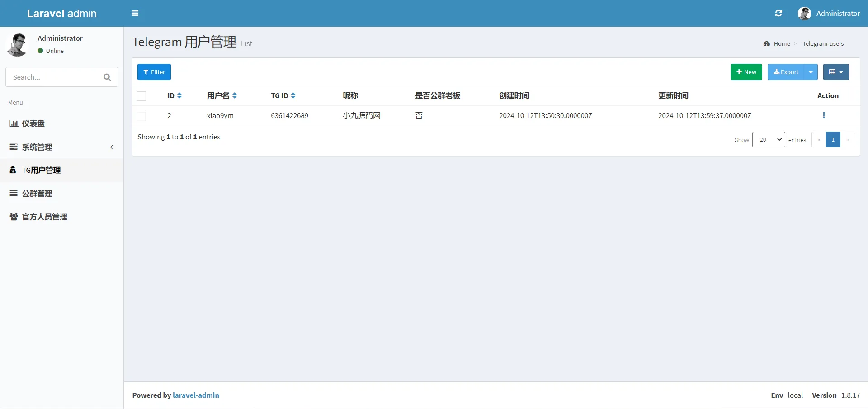Open 官方人员管理 in the sidebar
Image resolution: width=868 pixels, height=409 pixels.
[x=44, y=217]
